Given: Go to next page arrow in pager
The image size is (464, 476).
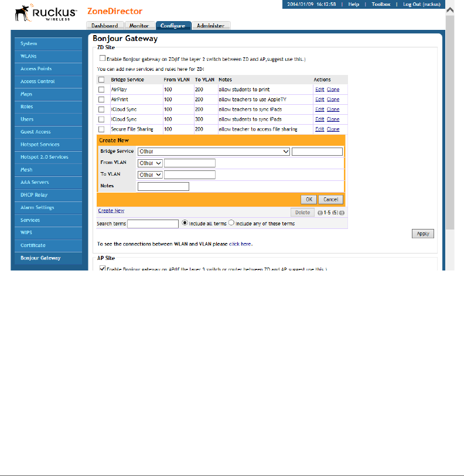Looking at the screenshot, I should point(342,213).
